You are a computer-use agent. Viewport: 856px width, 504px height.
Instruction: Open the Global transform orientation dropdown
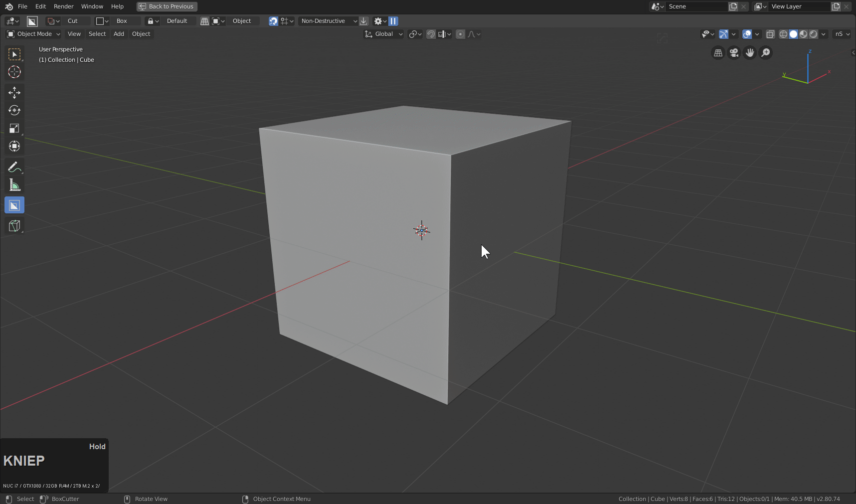(383, 34)
